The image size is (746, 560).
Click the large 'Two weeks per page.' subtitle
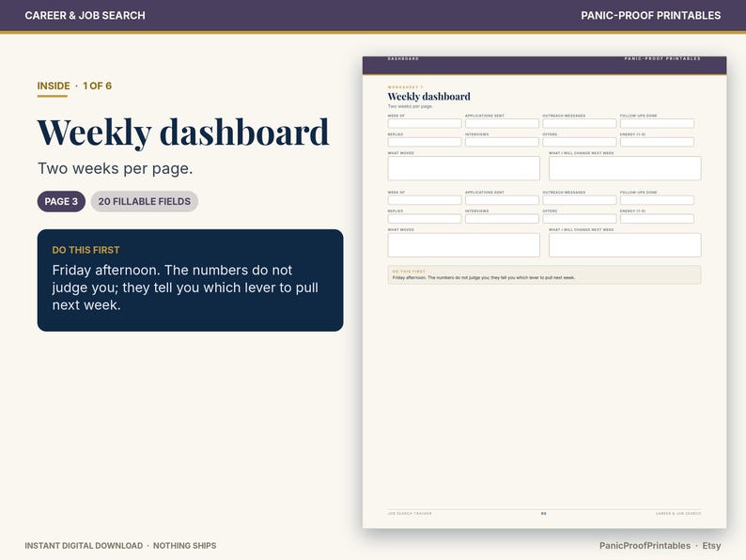pos(116,168)
